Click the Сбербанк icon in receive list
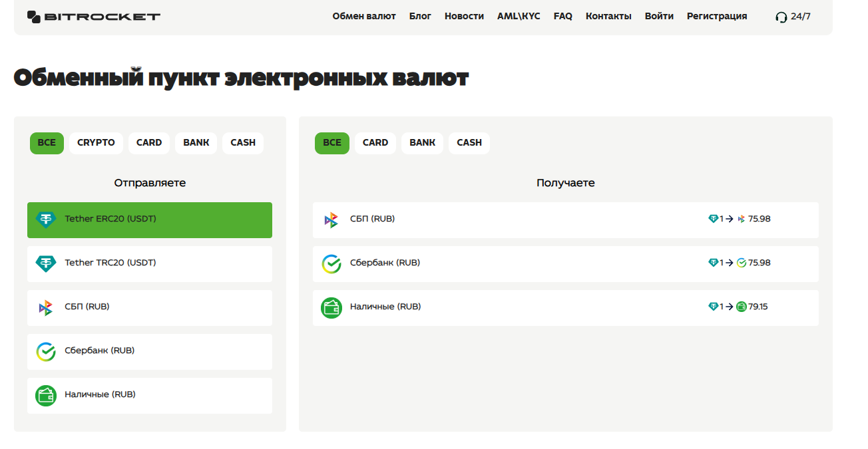868x449 pixels. click(x=331, y=263)
